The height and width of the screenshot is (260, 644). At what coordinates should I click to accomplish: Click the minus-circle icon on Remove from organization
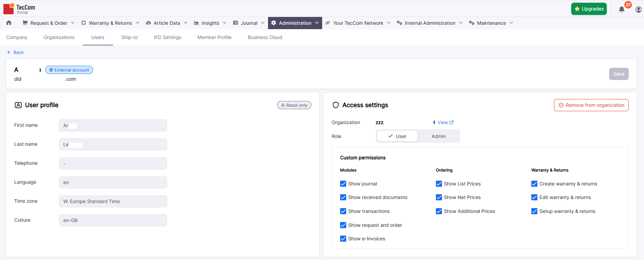(x=561, y=105)
